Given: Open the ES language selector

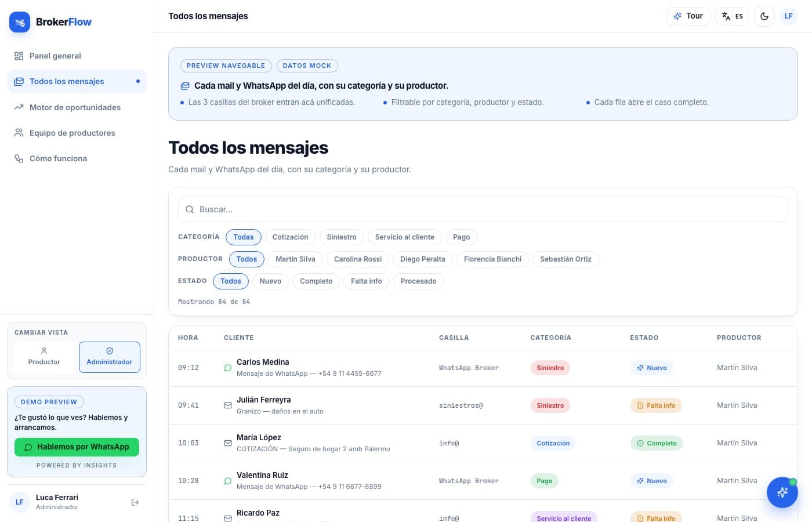Looking at the screenshot, I should [733, 16].
